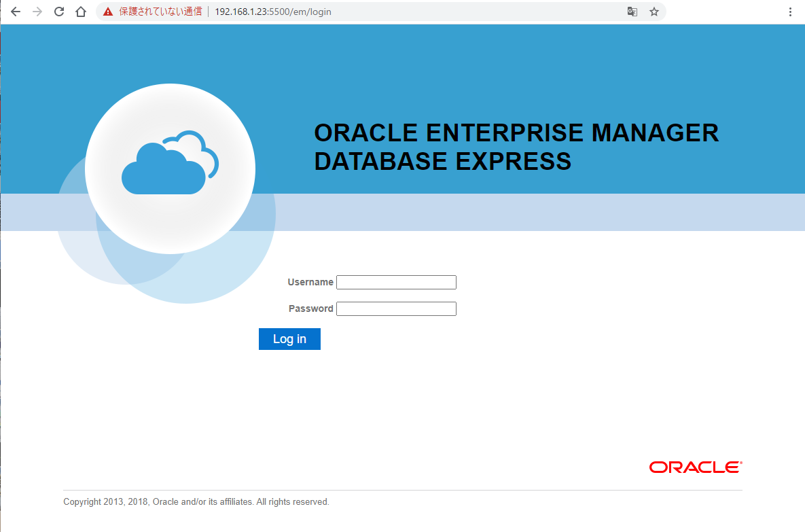Bookmark this page with the star
The height and width of the screenshot is (532, 805).
click(654, 12)
